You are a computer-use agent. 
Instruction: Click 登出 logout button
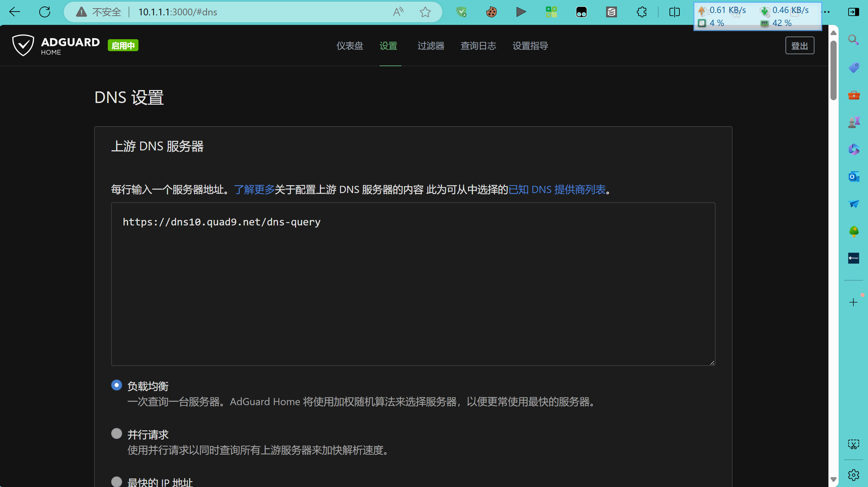(800, 46)
